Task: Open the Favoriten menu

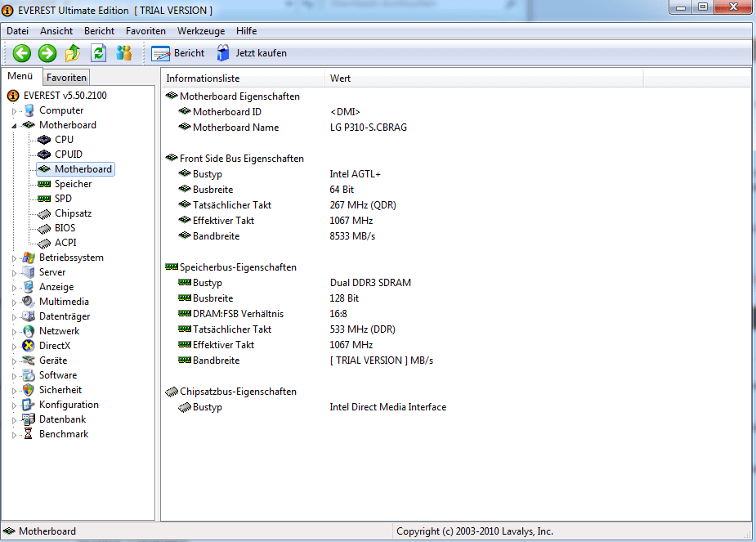Action: click(x=145, y=31)
